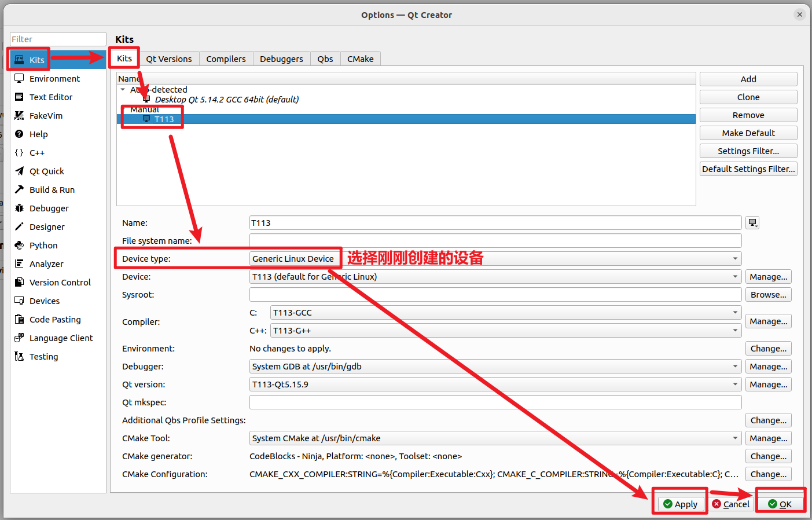Click the FakeVim icon
The image size is (812, 520).
pos(19,115)
